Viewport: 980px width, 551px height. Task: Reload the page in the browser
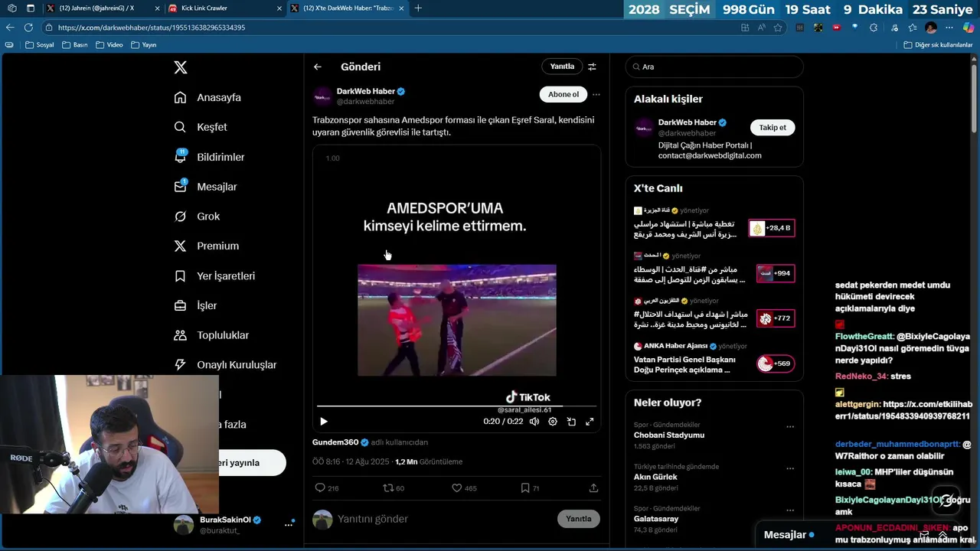pos(28,28)
